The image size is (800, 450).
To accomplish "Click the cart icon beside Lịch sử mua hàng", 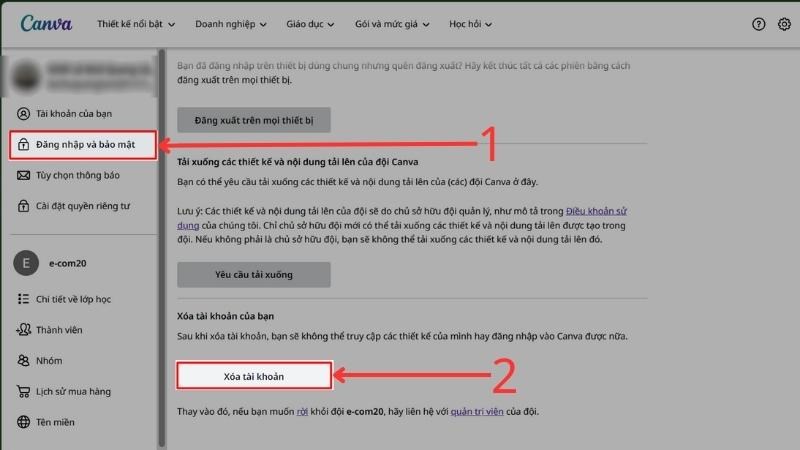I will pyautogui.click(x=23, y=391).
